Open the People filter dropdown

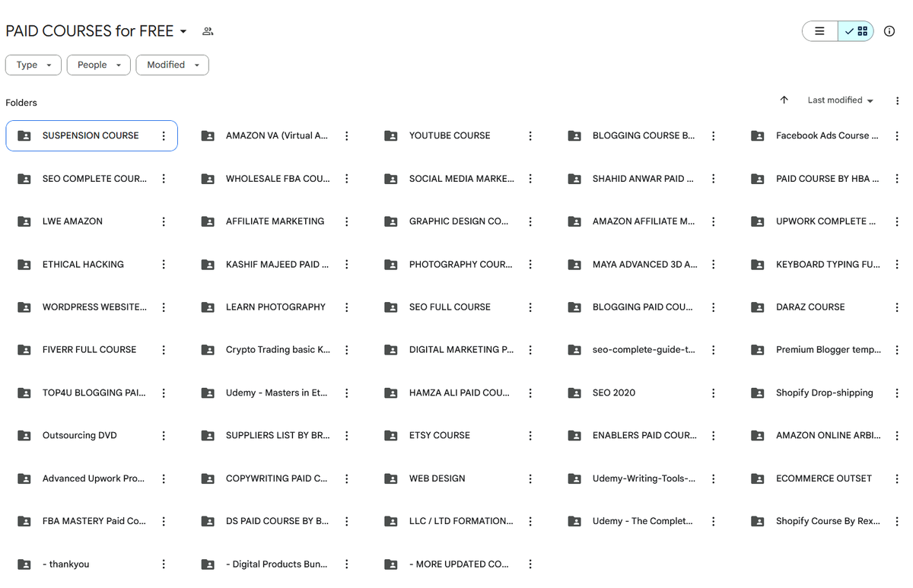[99, 65]
